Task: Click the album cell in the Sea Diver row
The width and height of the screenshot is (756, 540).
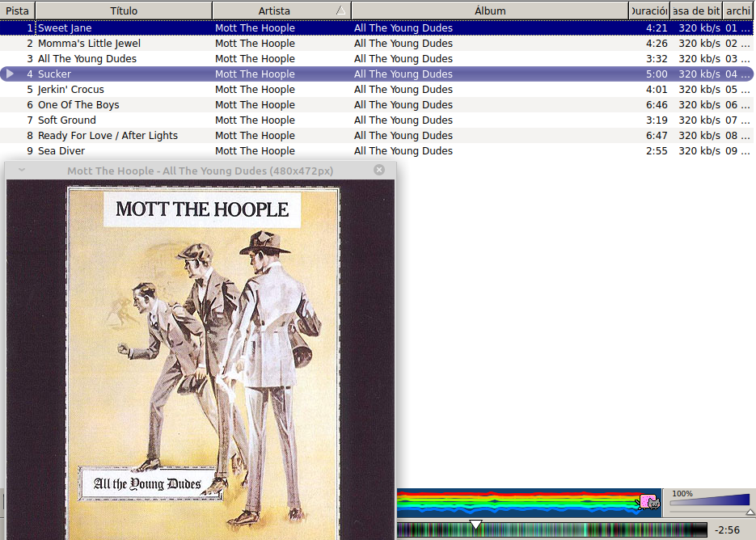Action: (403, 151)
